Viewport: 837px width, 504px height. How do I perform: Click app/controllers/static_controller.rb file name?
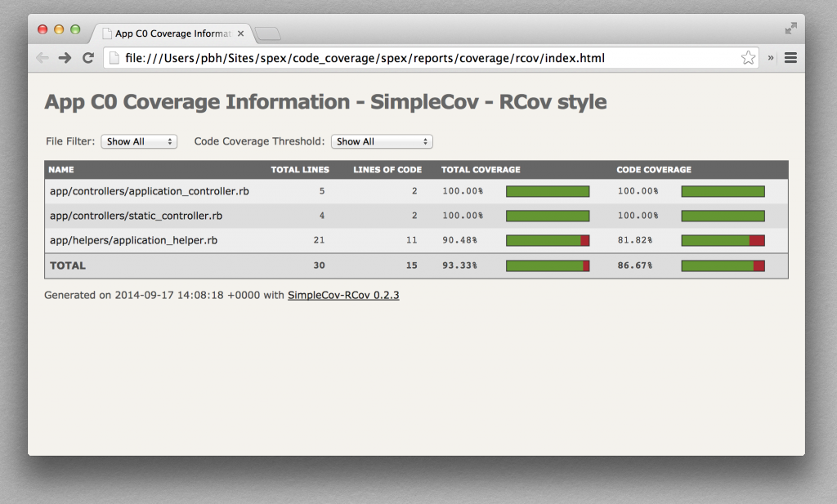tap(137, 216)
